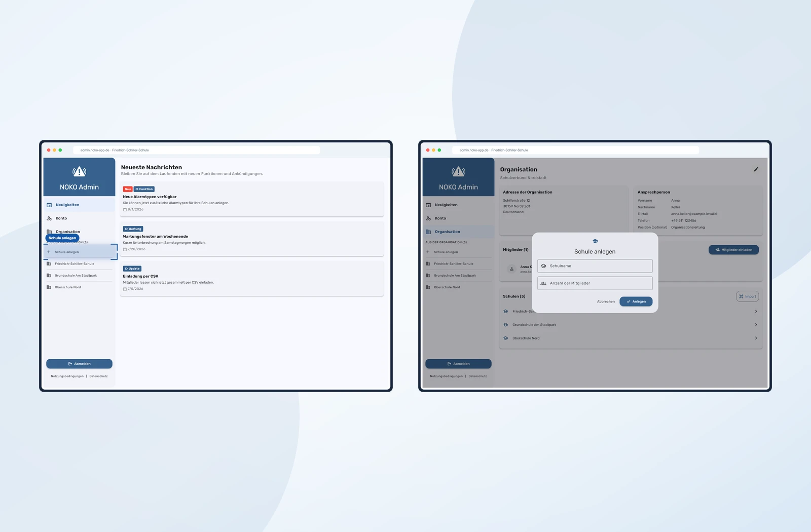811x532 pixels.
Task: Click the Update tag on the news card
Action: click(x=132, y=269)
